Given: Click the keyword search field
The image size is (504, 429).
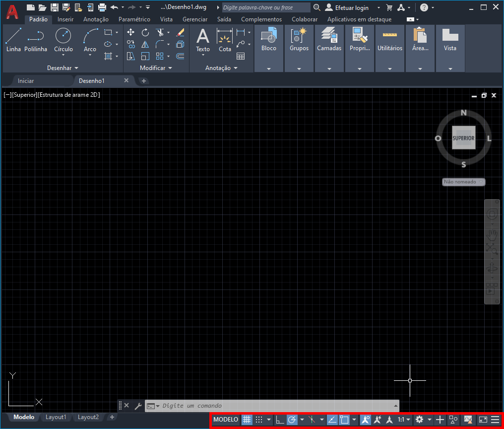Looking at the screenshot, I should 266,7.
